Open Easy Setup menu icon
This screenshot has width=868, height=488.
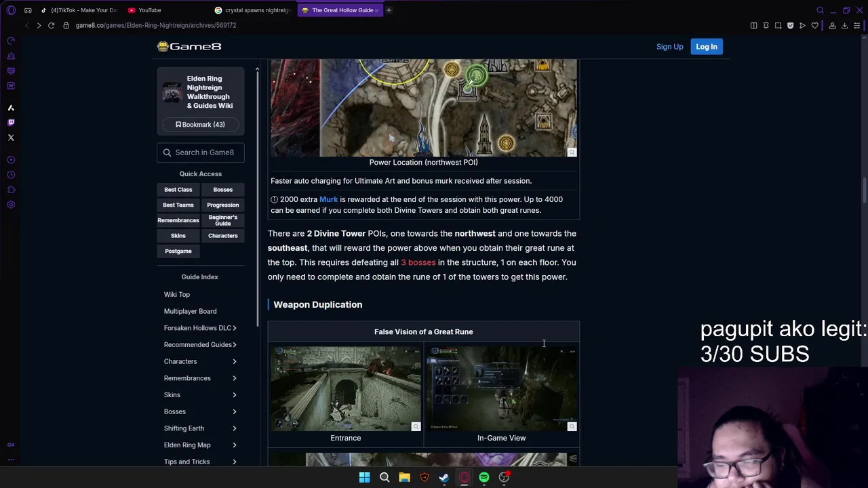pos(857,26)
